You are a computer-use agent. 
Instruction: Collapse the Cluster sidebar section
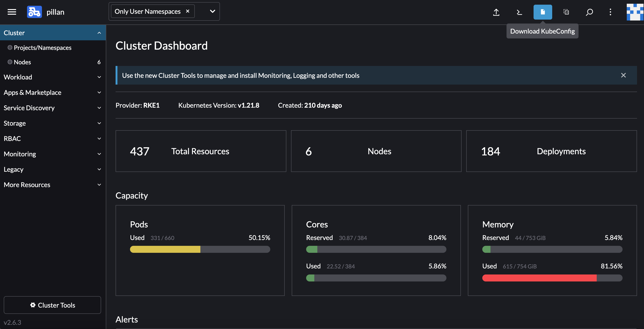point(99,33)
